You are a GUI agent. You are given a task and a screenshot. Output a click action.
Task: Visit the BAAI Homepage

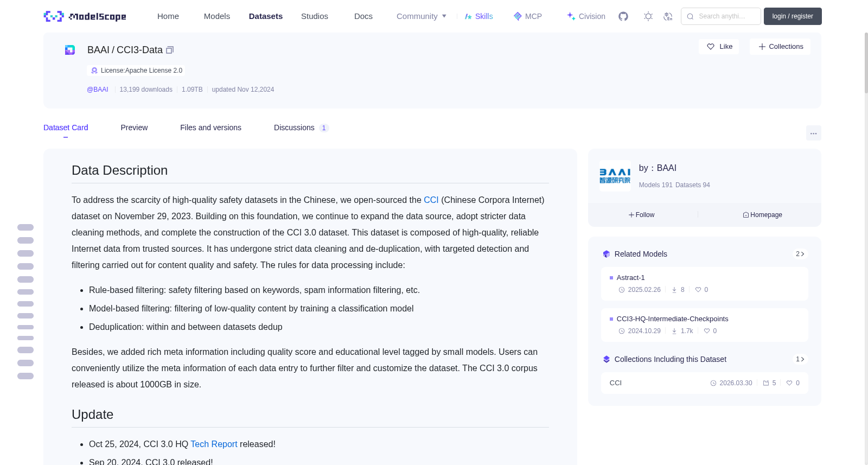point(763,215)
